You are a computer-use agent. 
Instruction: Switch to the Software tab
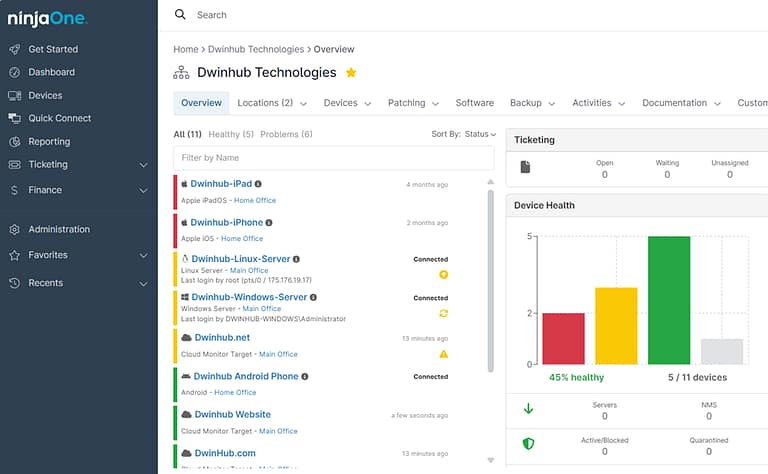pos(474,103)
